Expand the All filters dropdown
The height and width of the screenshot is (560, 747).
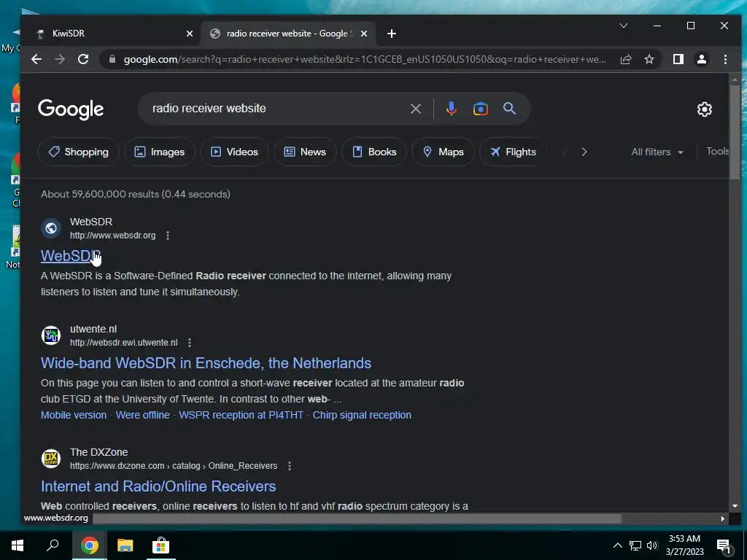click(657, 152)
